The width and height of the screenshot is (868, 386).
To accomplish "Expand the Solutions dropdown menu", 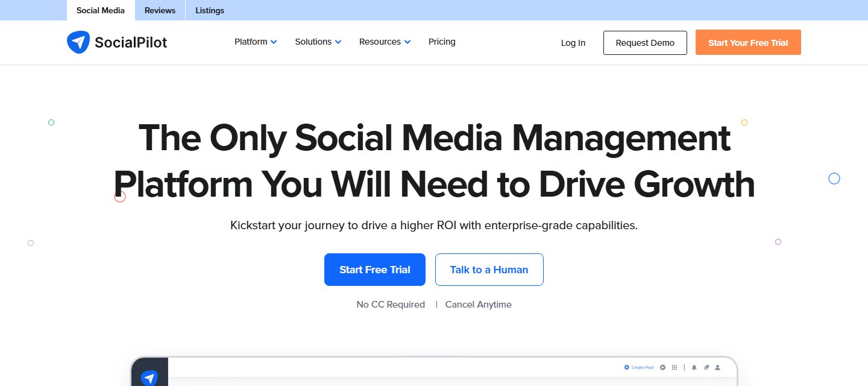I will point(318,42).
